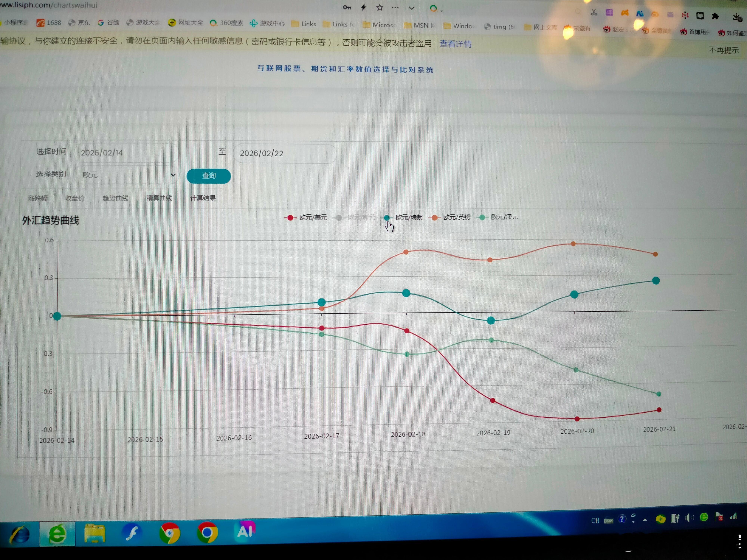Screen dimensions: 747x560
Task: Toggle 欧元/美元 series in chart legend
Action: click(x=306, y=217)
